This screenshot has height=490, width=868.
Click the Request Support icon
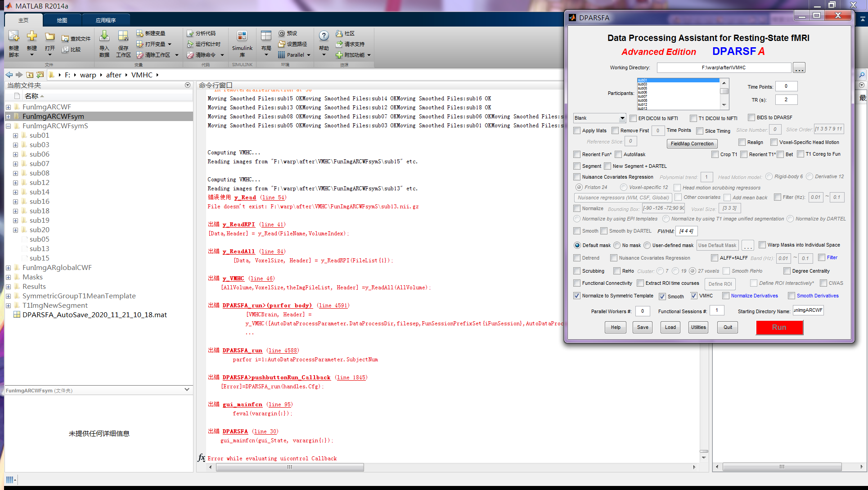click(x=339, y=44)
